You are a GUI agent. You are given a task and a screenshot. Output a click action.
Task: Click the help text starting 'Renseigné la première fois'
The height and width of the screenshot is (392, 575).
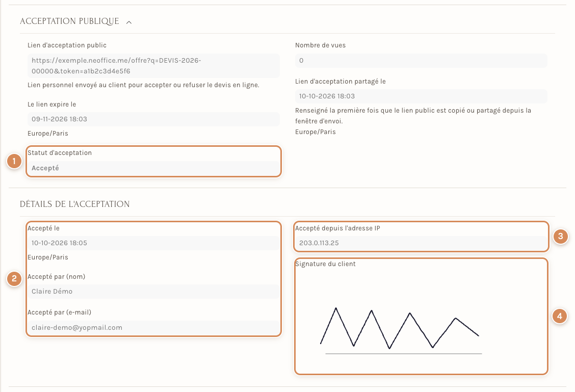click(x=413, y=116)
